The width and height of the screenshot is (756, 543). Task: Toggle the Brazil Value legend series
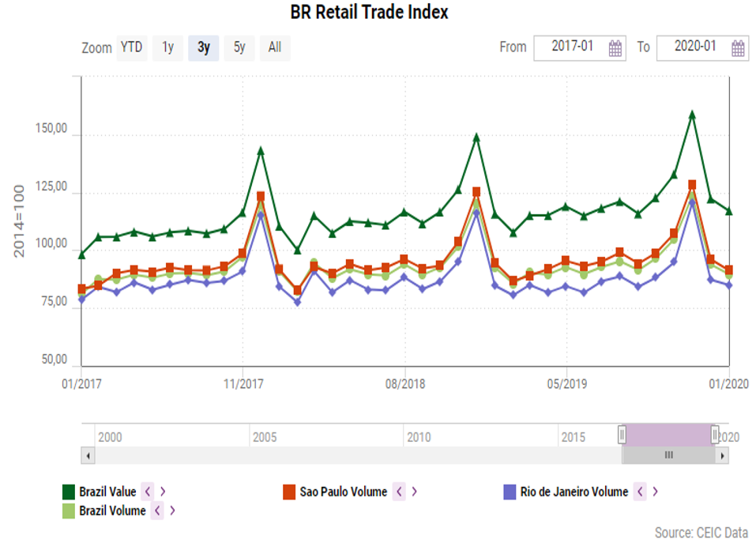click(107, 492)
